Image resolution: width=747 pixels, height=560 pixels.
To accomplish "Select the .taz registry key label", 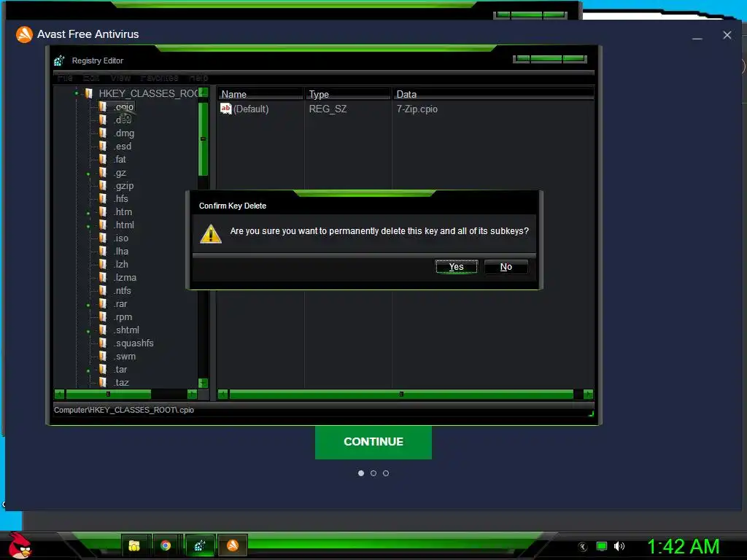I will (x=121, y=382).
